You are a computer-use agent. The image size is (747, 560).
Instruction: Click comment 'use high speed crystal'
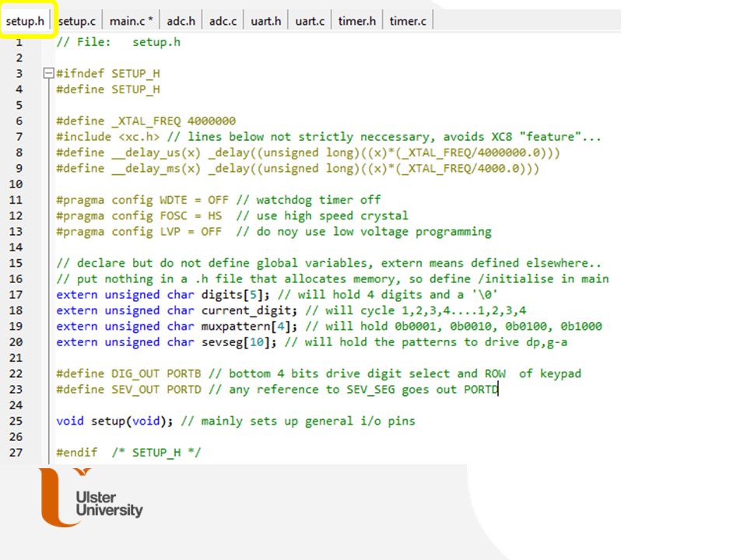pyautogui.click(x=322, y=215)
